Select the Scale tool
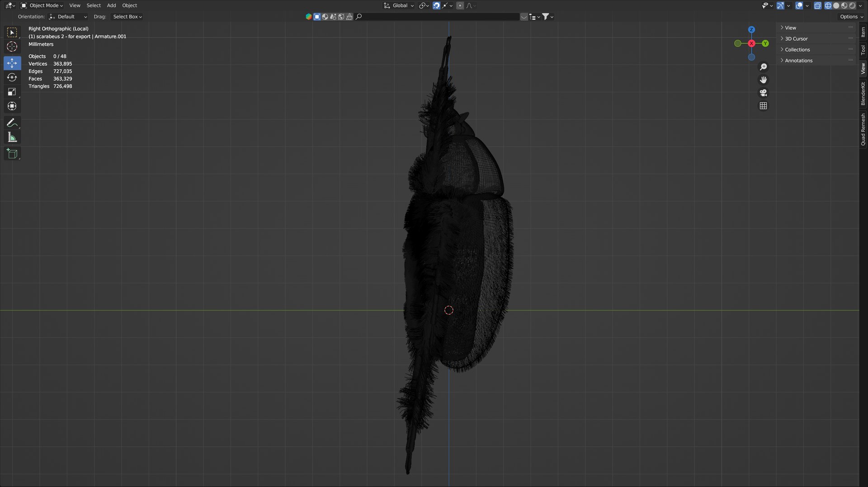 click(12, 92)
